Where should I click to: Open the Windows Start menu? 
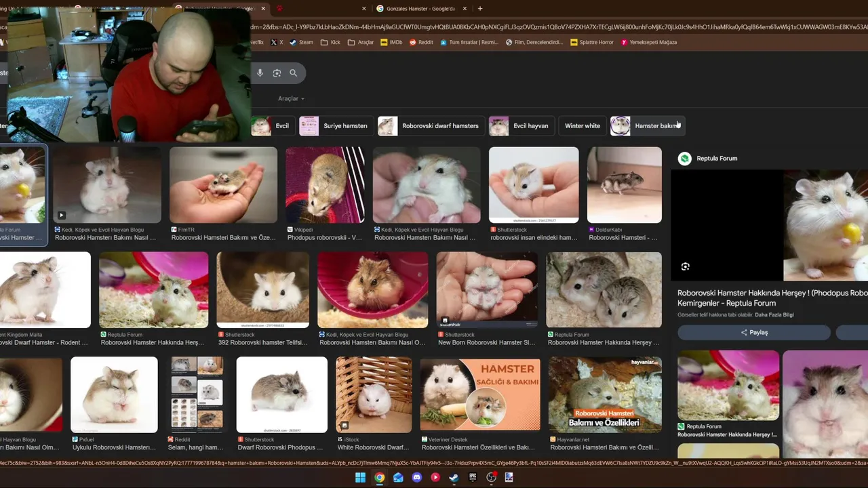pos(360,477)
